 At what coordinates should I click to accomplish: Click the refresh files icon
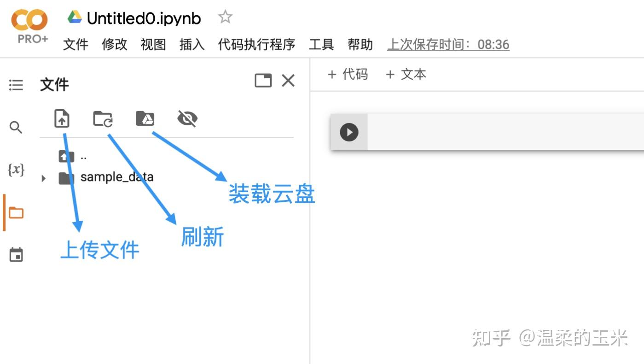pos(102,118)
